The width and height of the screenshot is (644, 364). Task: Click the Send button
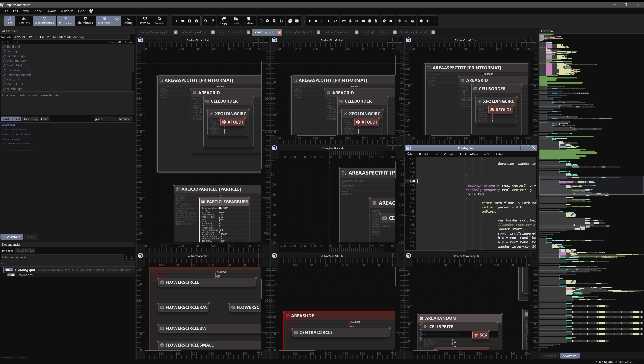pyautogui.click(x=11, y=119)
